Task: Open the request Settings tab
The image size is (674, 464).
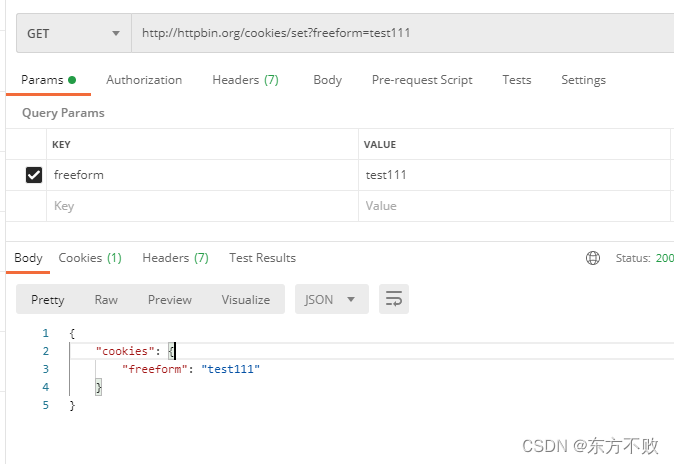Action: 583,80
